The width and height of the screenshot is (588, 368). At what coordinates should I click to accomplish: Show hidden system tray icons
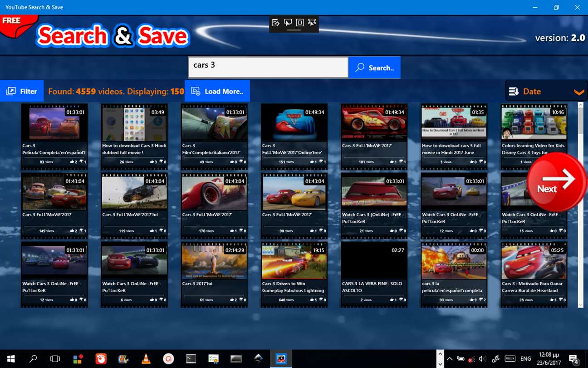pyautogui.click(x=450, y=359)
